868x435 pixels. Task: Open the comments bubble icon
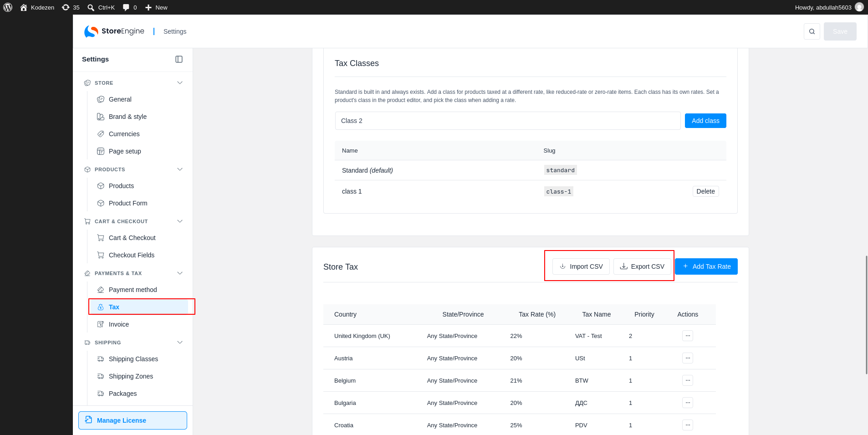pos(126,7)
